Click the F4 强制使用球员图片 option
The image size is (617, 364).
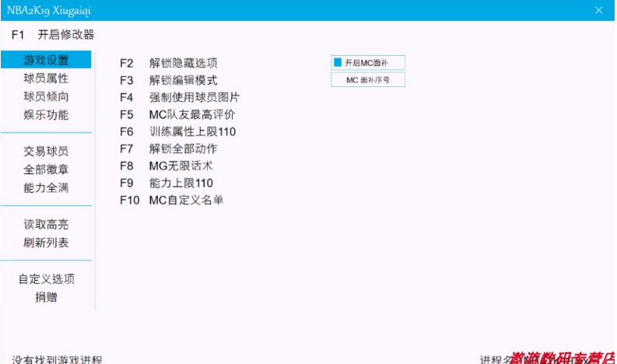pos(180,97)
